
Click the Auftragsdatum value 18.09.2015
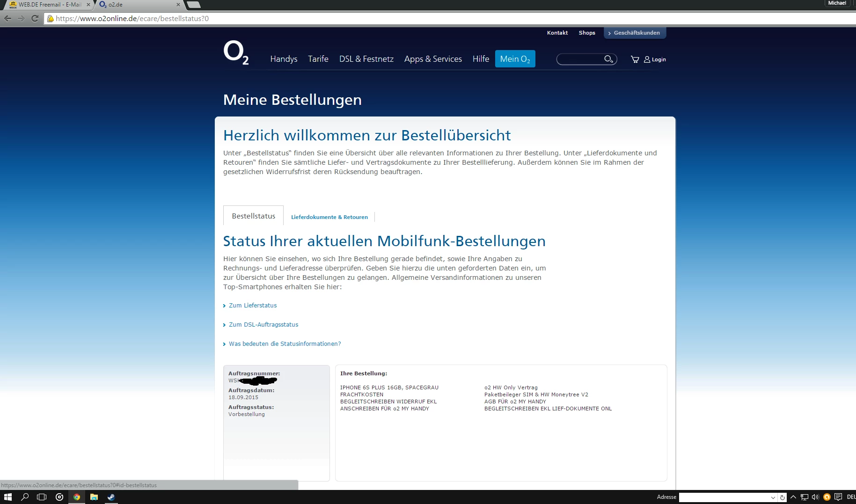point(243,397)
